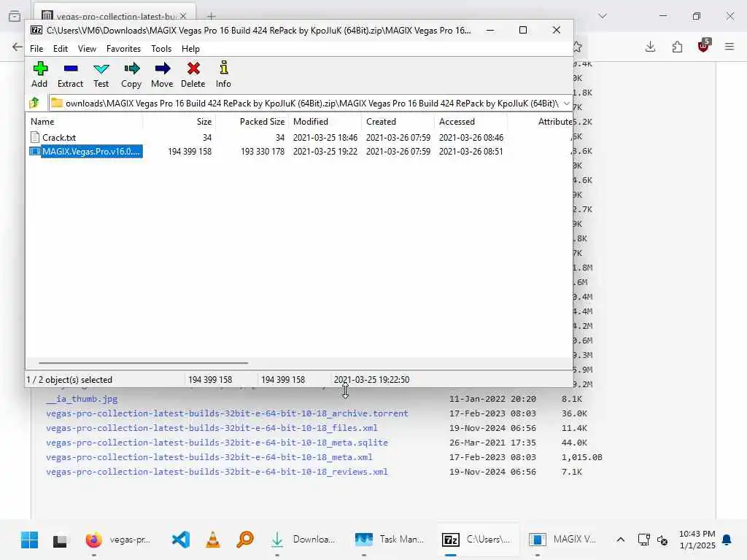Open the _archive.torrent file link
The height and width of the screenshot is (560, 747).
pos(228,413)
